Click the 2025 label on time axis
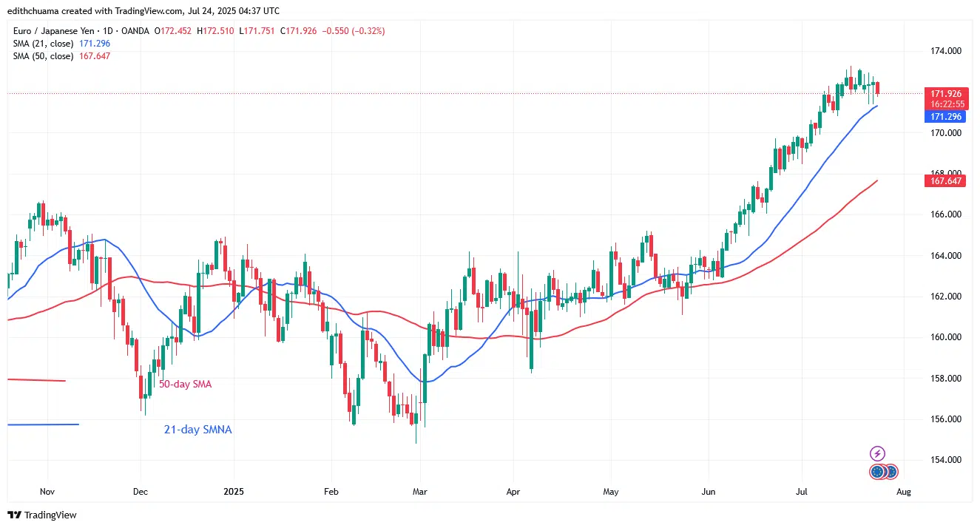 (x=234, y=491)
